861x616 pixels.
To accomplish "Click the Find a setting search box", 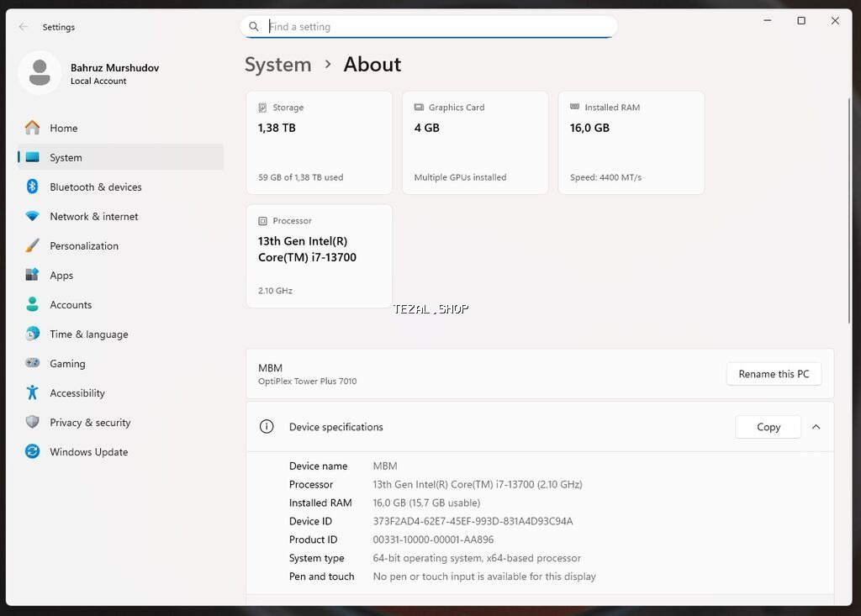I will point(437,27).
